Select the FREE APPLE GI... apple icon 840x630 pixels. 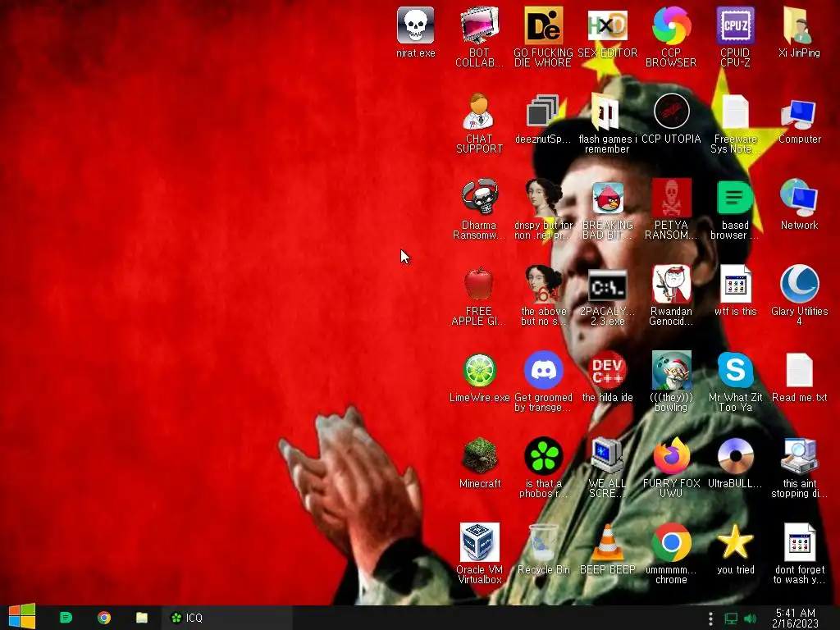click(x=479, y=284)
